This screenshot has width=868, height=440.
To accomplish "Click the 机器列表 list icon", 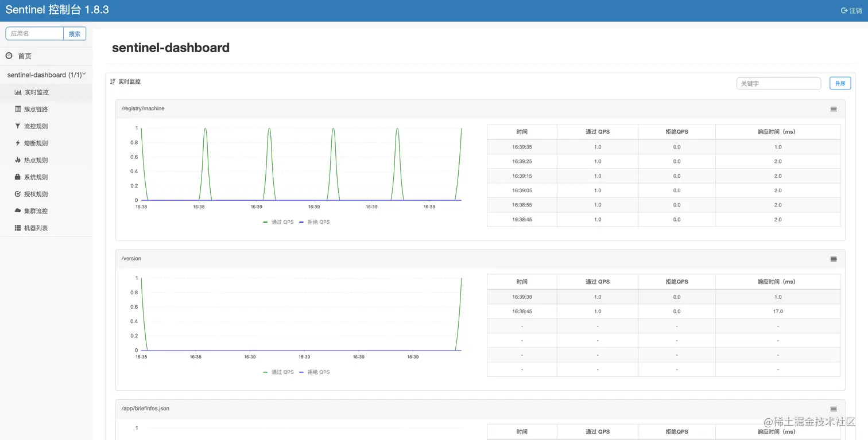I will click(18, 228).
